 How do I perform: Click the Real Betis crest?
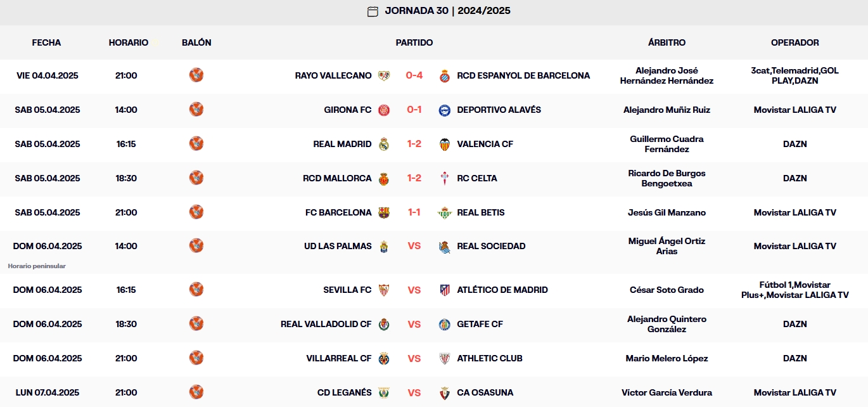(x=445, y=212)
